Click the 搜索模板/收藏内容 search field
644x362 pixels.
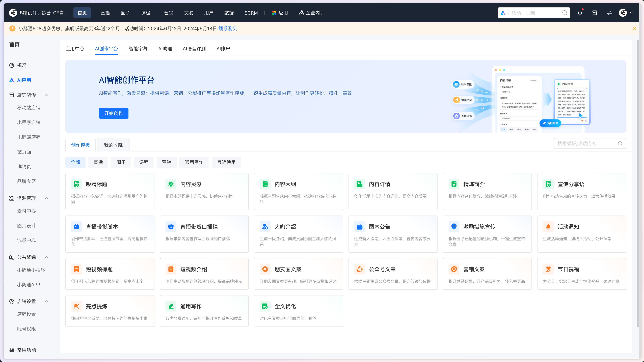click(585, 144)
